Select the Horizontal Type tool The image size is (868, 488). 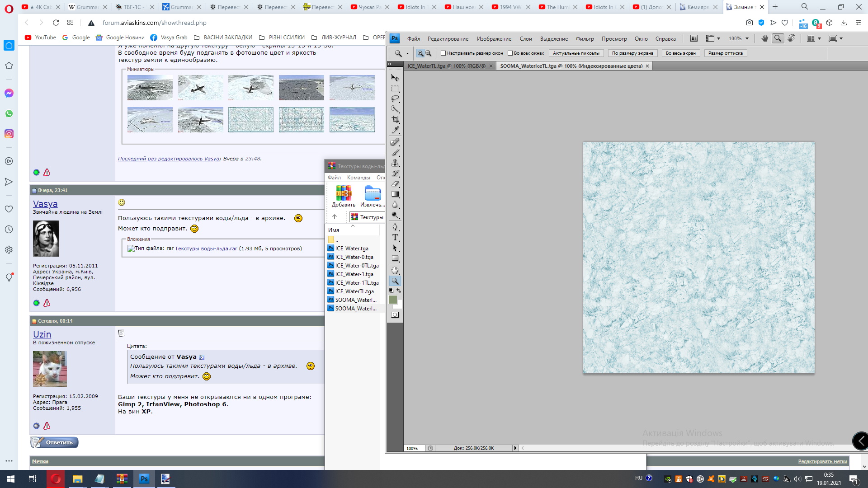[395, 237]
